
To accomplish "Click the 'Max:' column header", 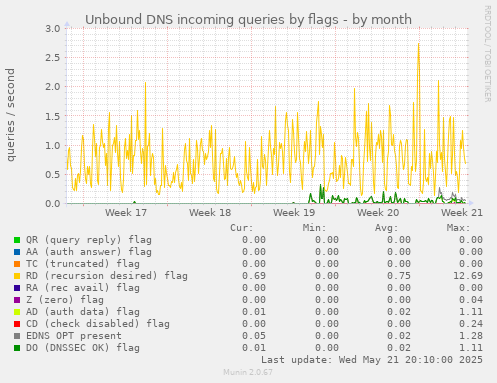I will click(x=458, y=228).
